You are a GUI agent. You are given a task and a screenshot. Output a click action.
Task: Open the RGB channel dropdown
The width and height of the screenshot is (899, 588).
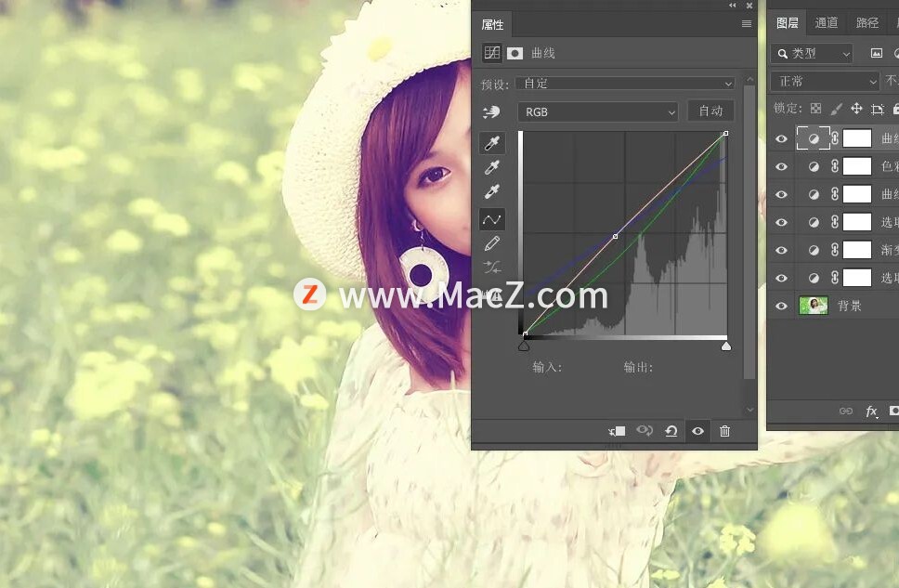[598, 111]
